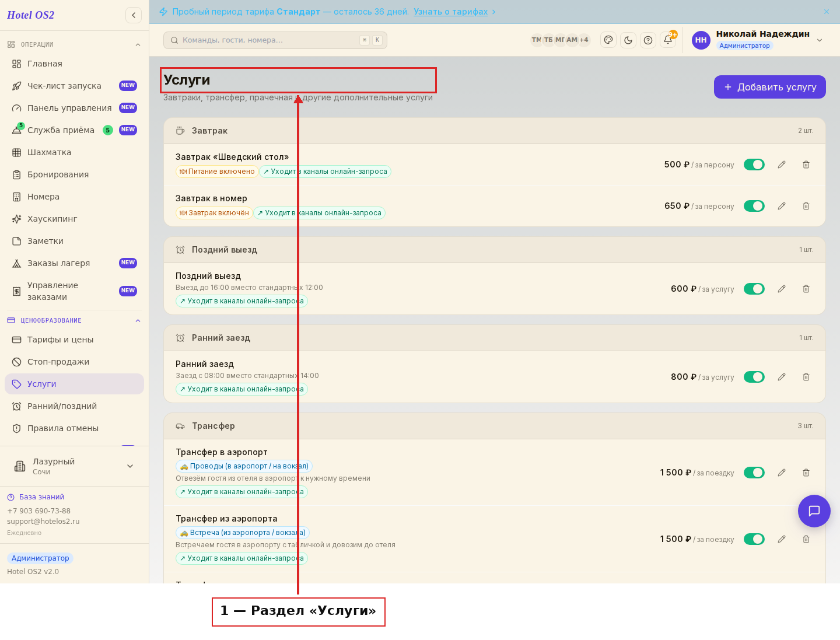The height and width of the screenshot is (640, 840).
Task: Open Номера in sidebar
Action: coord(74,197)
